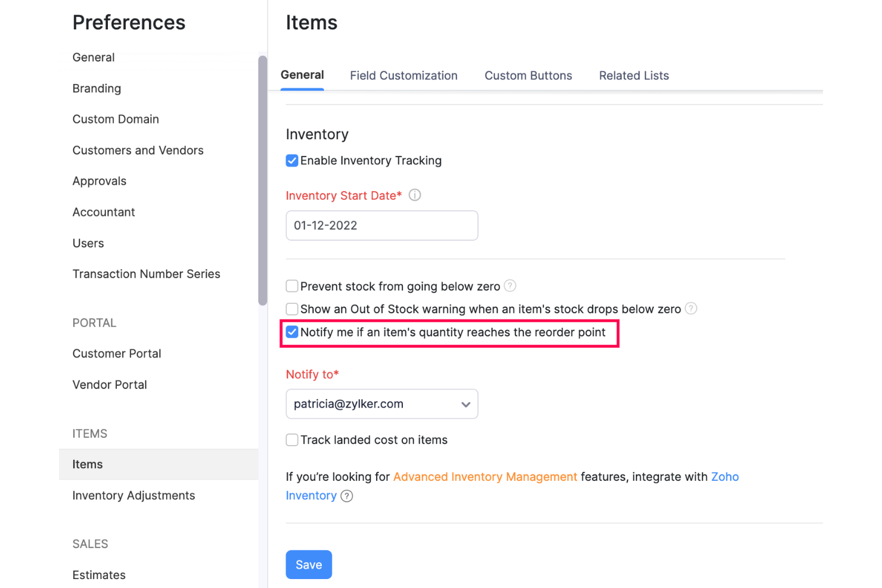The image size is (882, 588).
Task: Enable Track landed cost on items
Action: tap(291, 440)
